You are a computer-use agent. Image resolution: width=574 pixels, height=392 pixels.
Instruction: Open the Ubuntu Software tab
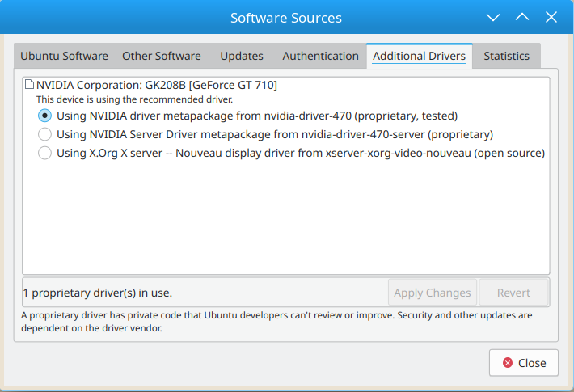click(64, 56)
